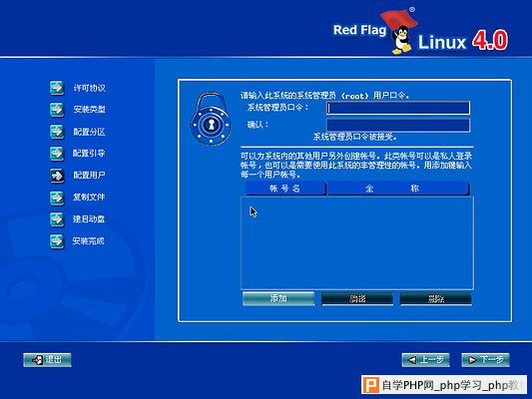The width and height of the screenshot is (532, 399).
Task: Click the 退出 button
Action: coord(47,360)
